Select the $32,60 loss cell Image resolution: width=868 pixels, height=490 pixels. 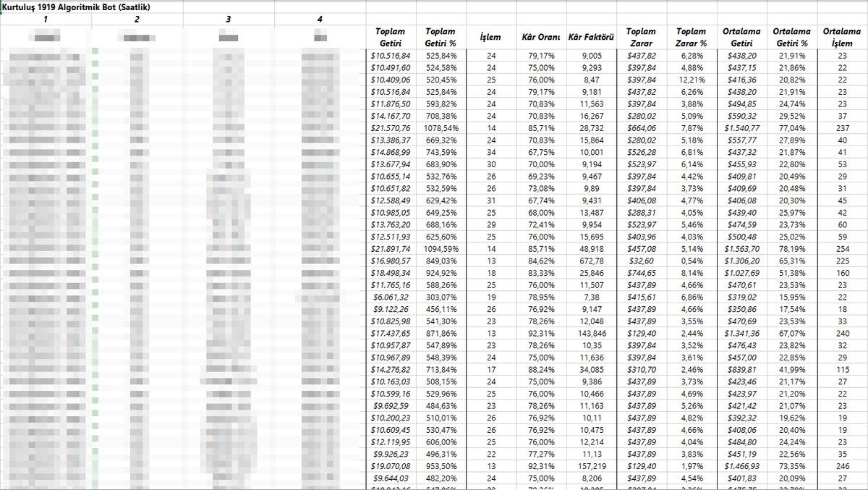click(641, 261)
